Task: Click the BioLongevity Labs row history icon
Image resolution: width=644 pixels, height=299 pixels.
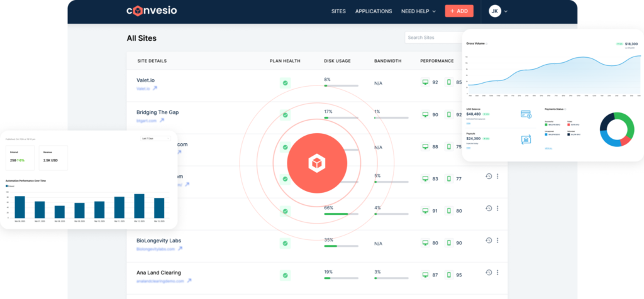Action: click(x=489, y=241)
